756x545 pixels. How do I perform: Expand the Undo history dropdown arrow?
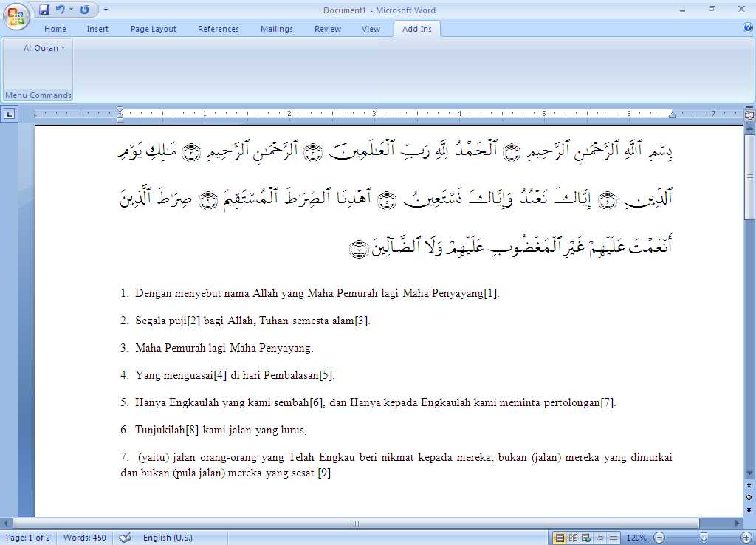[71, 10]
